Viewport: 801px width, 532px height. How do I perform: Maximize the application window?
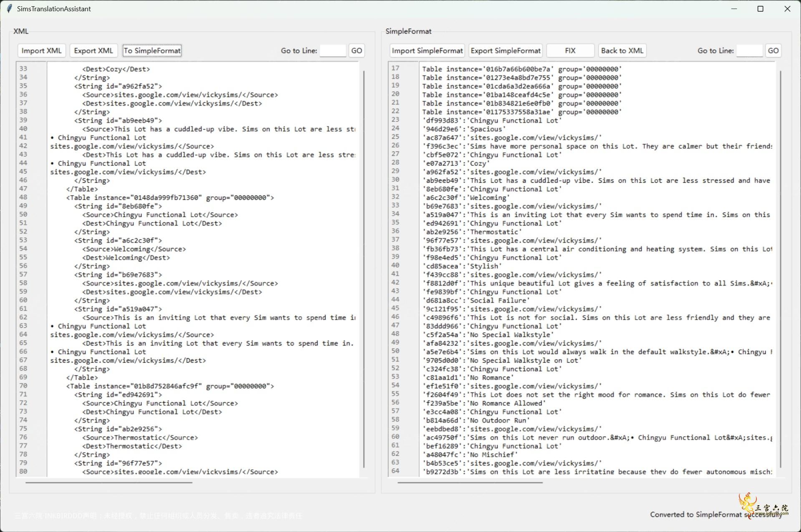(760, 9)
